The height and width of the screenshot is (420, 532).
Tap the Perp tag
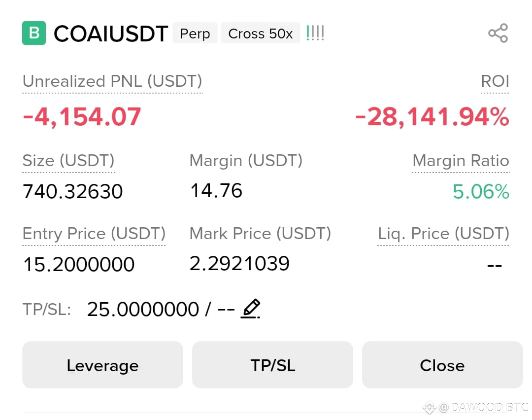(195, 33)
